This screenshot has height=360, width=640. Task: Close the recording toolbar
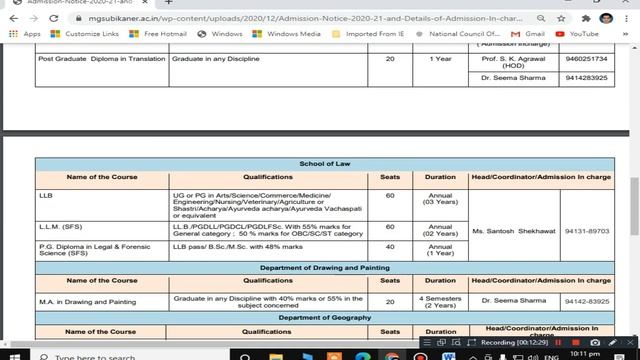coord(630,342)
